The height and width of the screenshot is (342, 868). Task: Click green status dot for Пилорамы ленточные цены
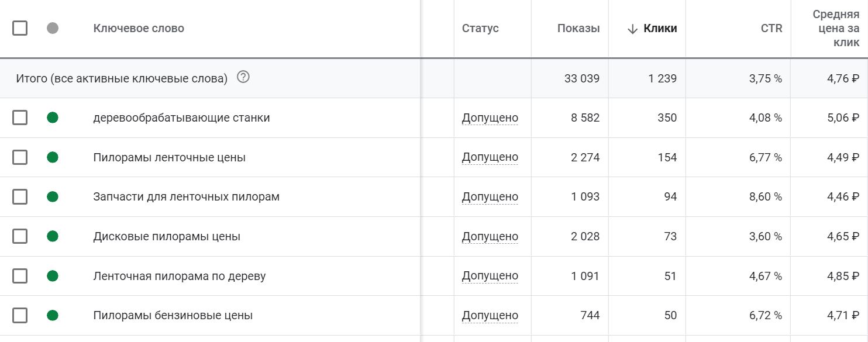pos(53,157)
